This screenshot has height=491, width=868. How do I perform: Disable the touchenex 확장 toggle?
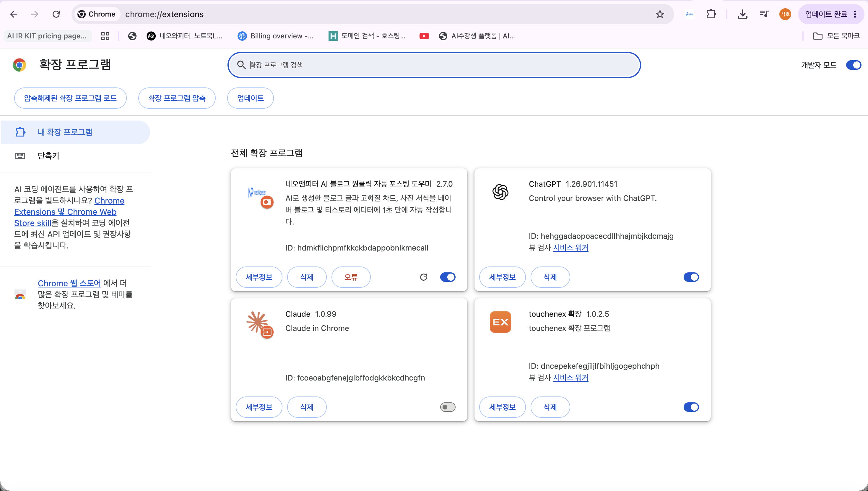point(691,407)
